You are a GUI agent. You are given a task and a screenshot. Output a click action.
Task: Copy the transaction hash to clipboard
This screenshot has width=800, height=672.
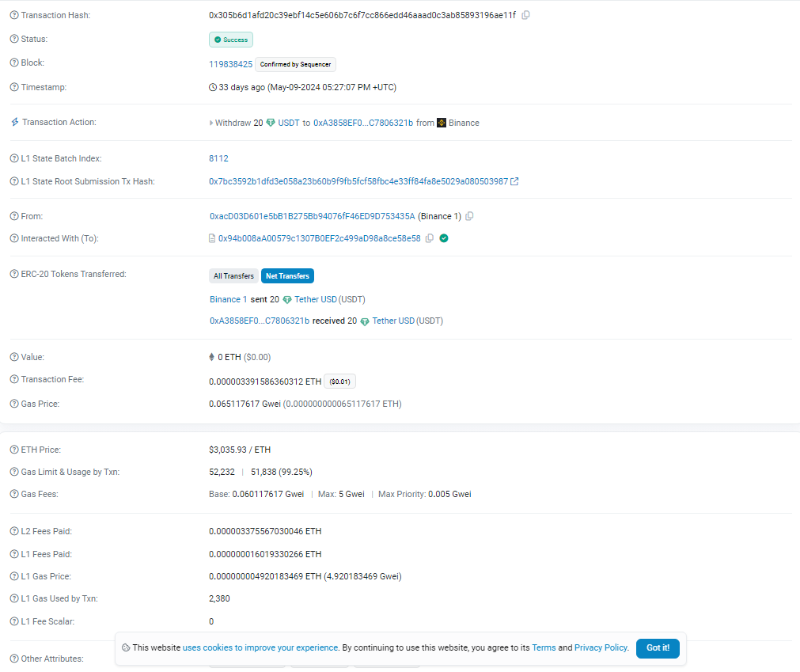(x=526, y=15)
